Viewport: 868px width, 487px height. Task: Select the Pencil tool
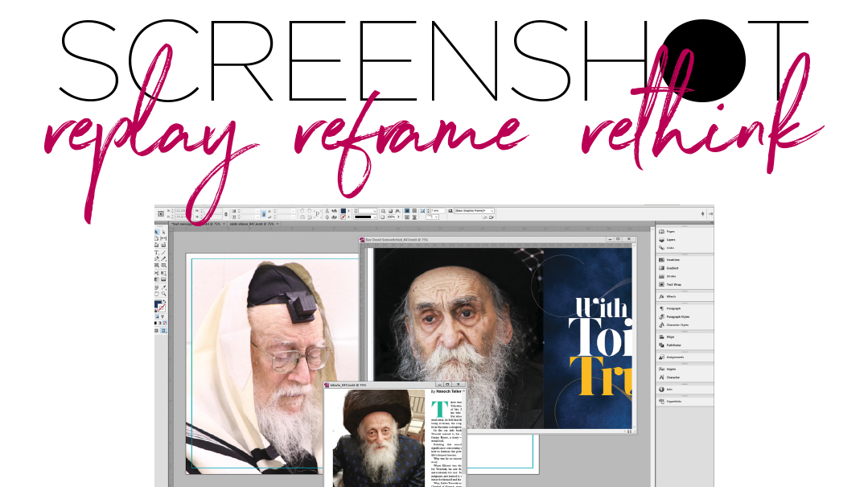pos(163,258)
